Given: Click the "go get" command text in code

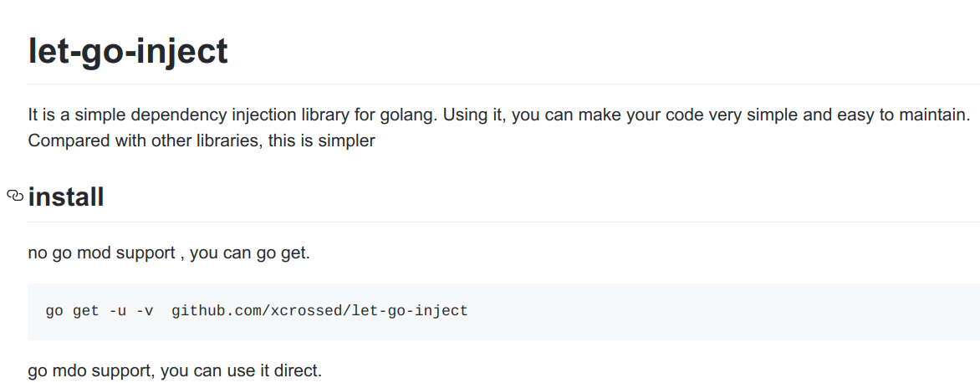Looking at the screenshot, I should click(73, 311).
